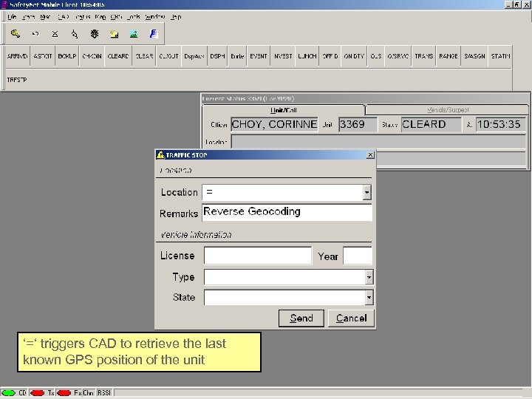The width and height of the screenshot is (532, 399).
Task: Click the CLEAR status button
Action: 144,56
